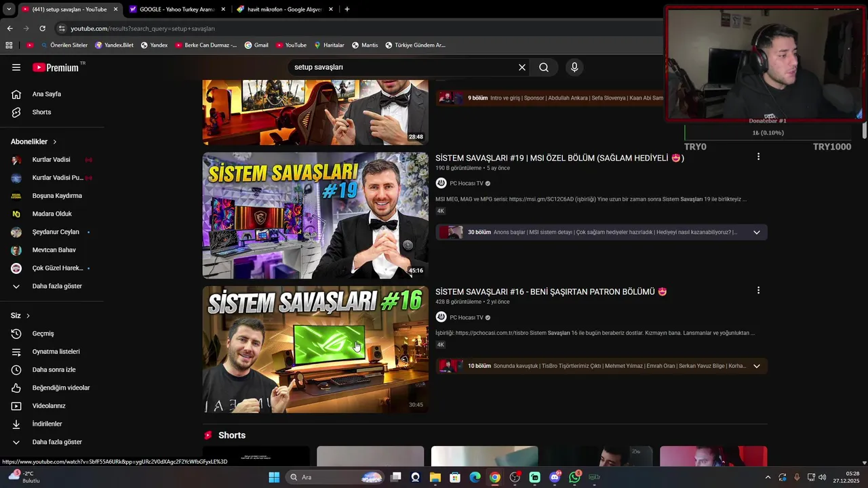Screen dimensions: 868x488
Task: Open title SİSTEM SAVAŞLARI #16 PATRON BÖLÜMÜ
Action: point(551,291)
